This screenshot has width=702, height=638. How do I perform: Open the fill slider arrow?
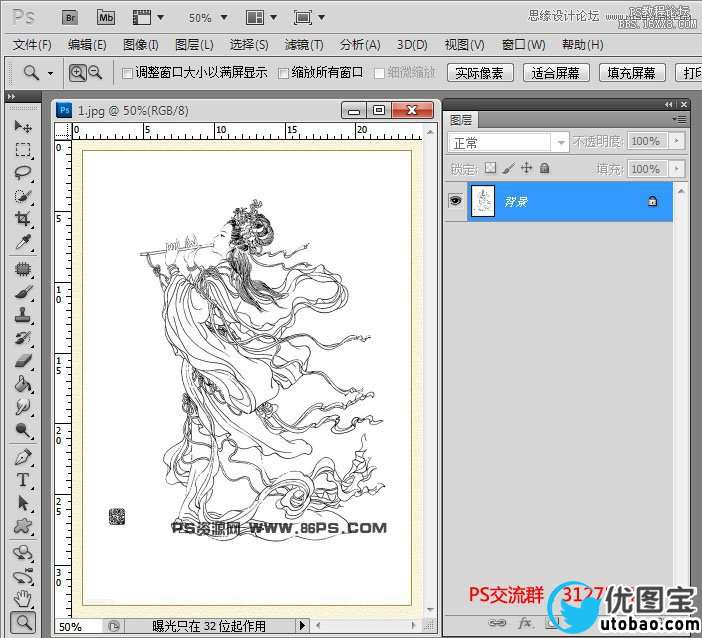click(676, 169)
